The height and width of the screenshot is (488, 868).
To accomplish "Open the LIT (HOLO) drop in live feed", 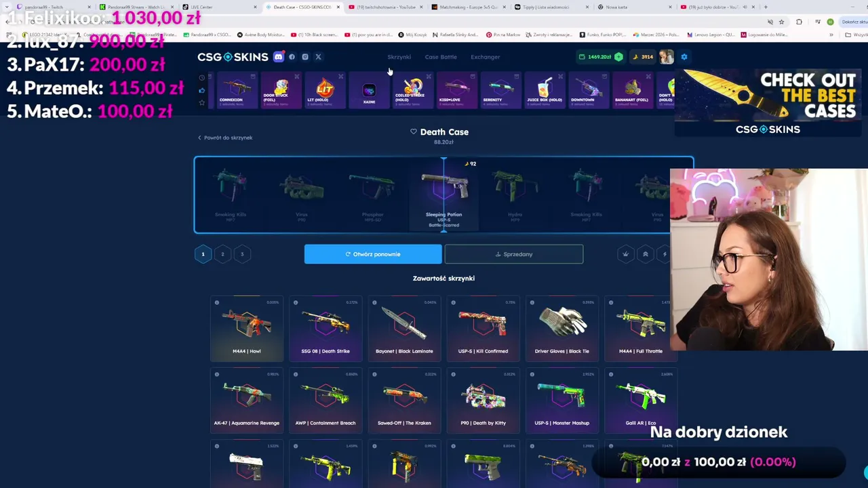I will click(325, 90).
